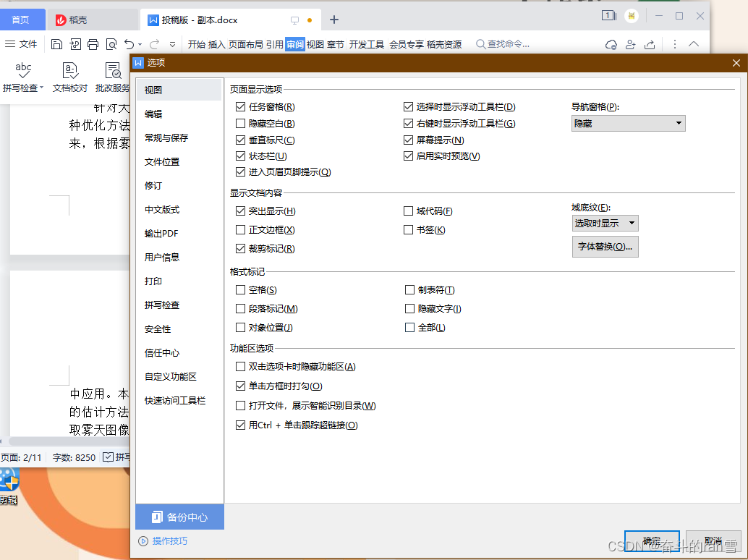This screenshot has width=748, height=560.
Task: Enable the 域代码 checkbox
Action: (x=408, y=211)
